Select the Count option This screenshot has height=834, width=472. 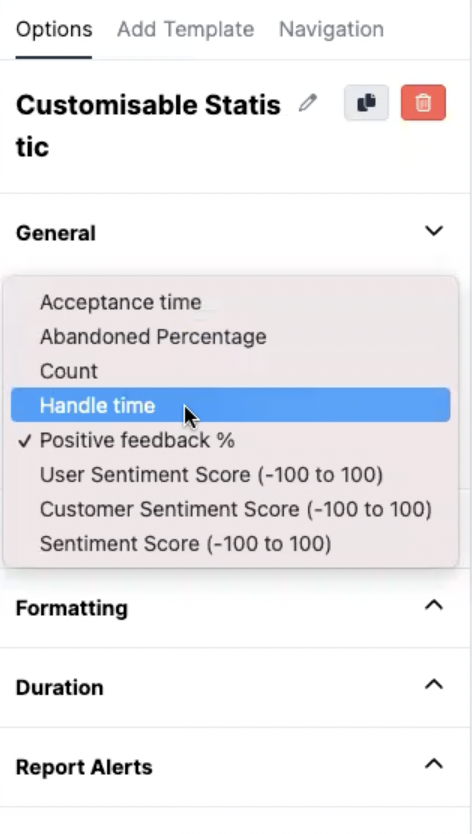point(230,371)
